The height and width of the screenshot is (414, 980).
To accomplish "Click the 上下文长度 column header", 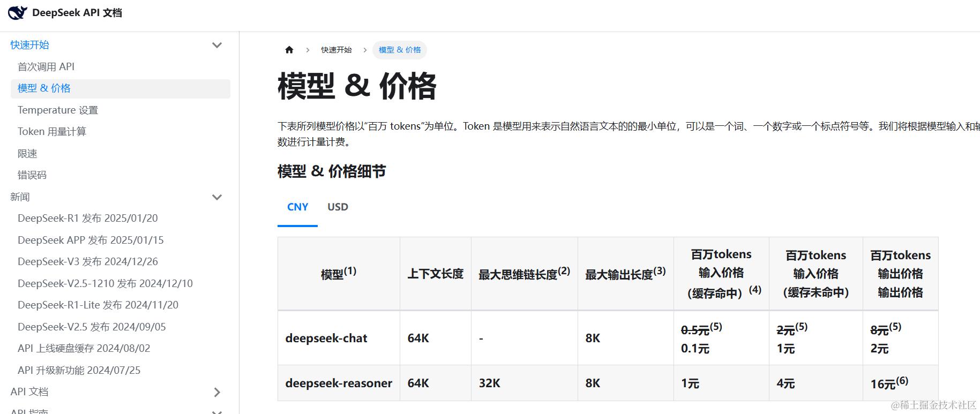I will click(436, 274).
